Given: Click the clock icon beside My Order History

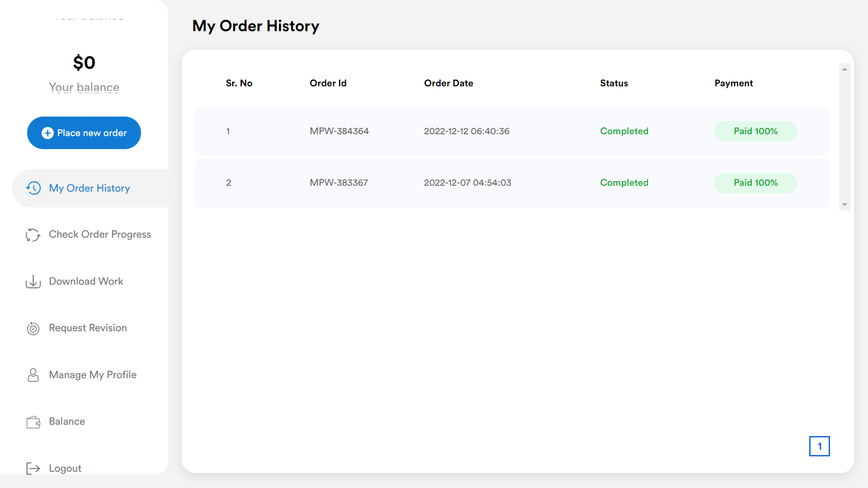Looking at the screenshot, I should click(33, 188).
